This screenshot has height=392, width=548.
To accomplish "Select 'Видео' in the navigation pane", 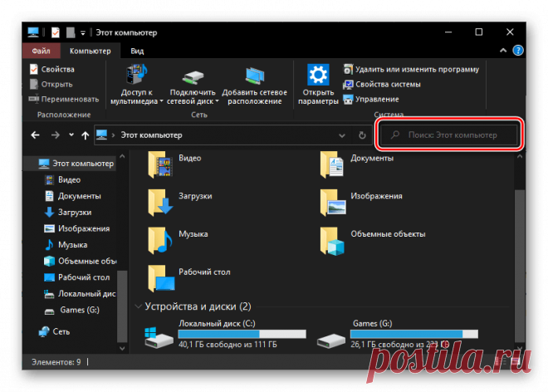I will [x=63, y=179].
